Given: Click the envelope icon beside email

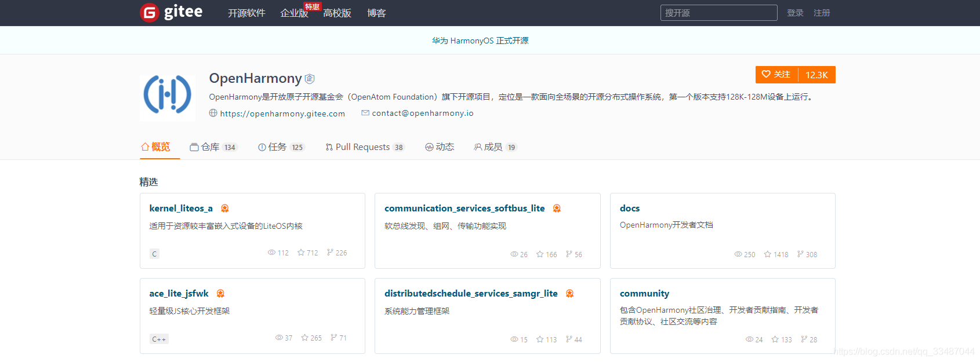Looking at the screenshot, I should pos(365,113).
